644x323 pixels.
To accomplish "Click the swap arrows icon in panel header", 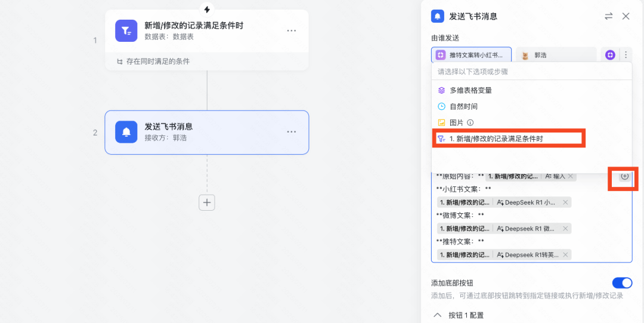I will click(609, 17).
